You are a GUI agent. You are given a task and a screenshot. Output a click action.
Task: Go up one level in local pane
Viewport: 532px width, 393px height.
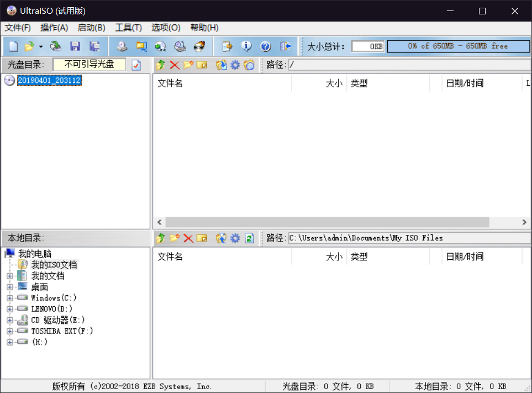pos(160,238)
